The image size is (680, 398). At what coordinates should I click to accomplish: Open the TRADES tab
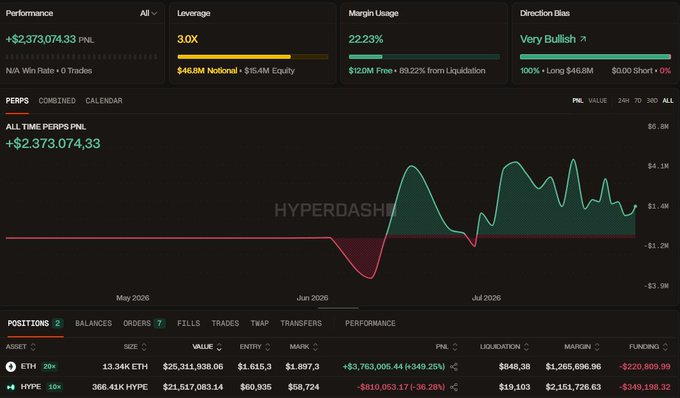pyautogui.click(x=225, y=323)
